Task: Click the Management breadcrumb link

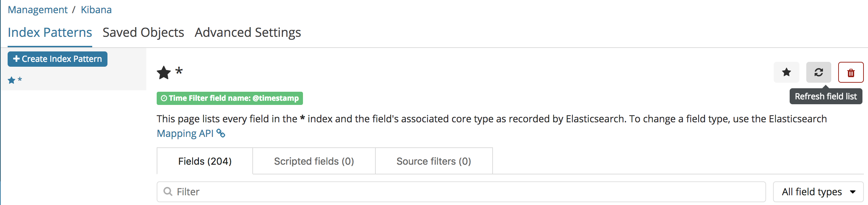Action: coord(38,10)
